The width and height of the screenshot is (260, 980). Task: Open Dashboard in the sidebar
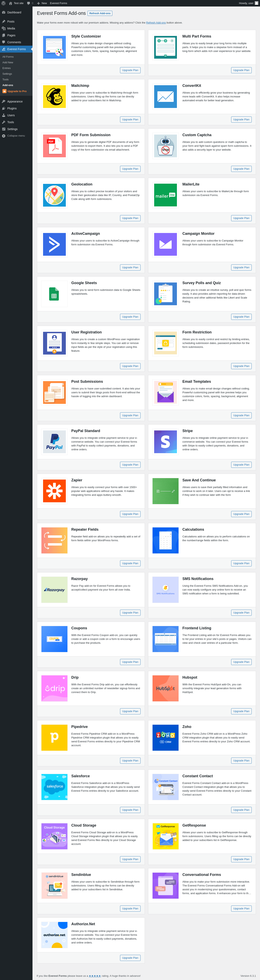[x=16, y=13]
